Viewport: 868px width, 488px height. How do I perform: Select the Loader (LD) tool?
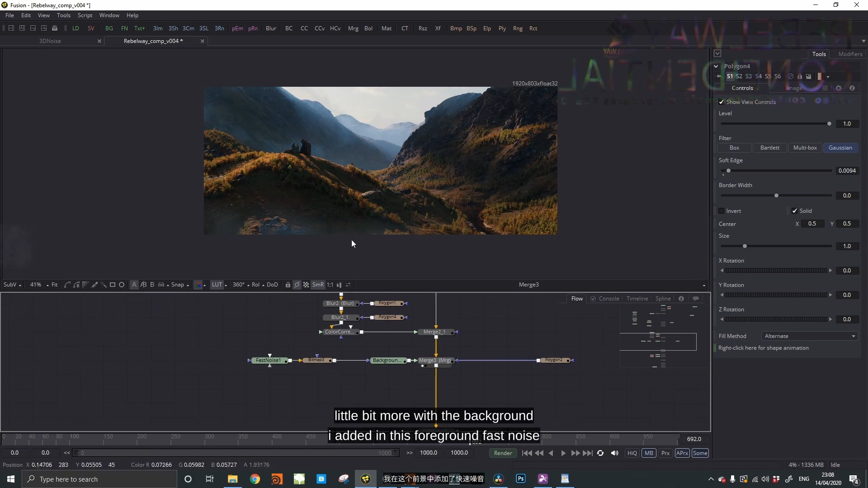tap(75, 28)
